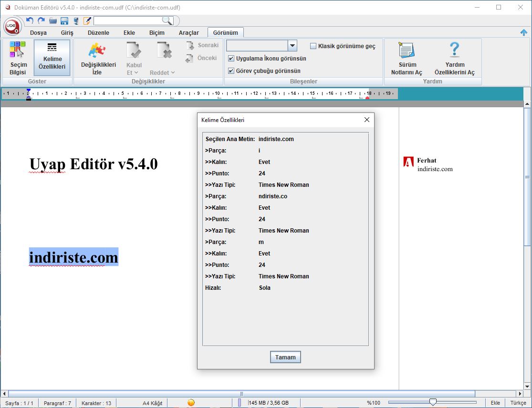
Task: Click 'Seçilen Ana Metin:' value in dialog
Action: click(276, 139)
